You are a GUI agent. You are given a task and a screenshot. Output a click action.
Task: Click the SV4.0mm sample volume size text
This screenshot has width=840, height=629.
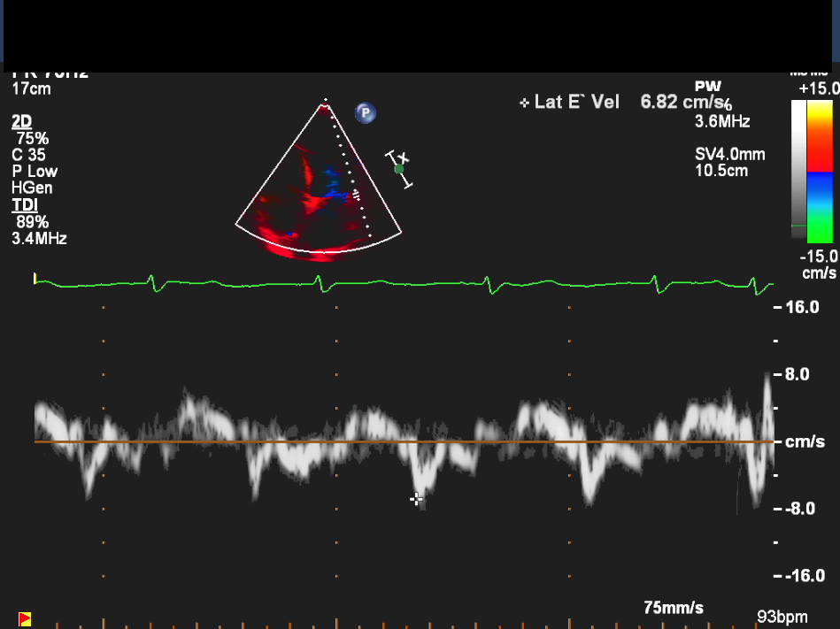[x=729, y=155]
